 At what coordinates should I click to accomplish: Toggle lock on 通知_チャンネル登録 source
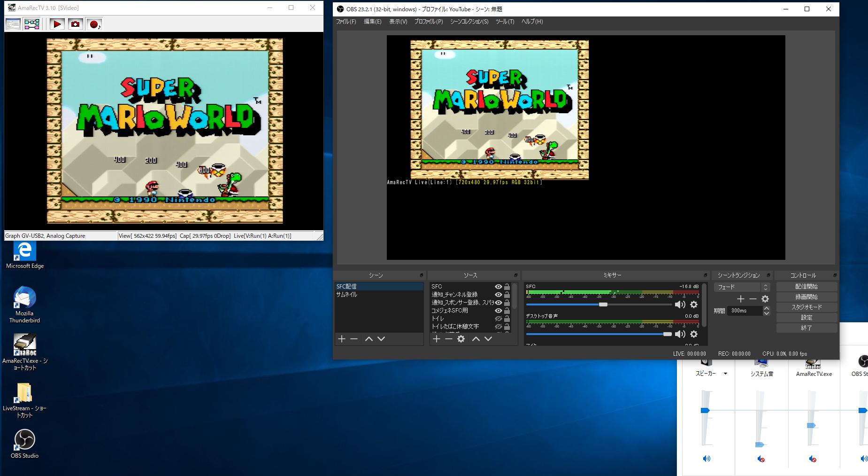[x=507, y=295]
